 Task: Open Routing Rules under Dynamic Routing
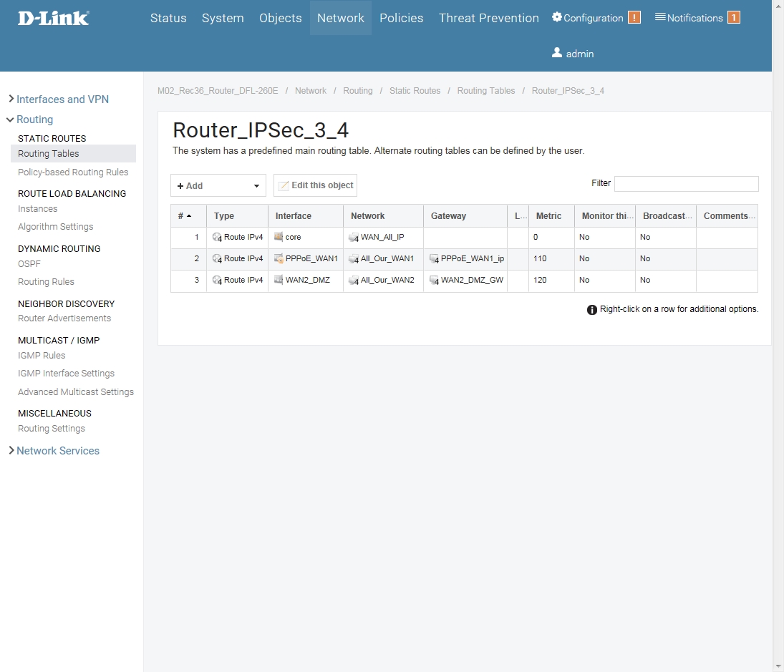pyautogui.click(x=46, y=281)
